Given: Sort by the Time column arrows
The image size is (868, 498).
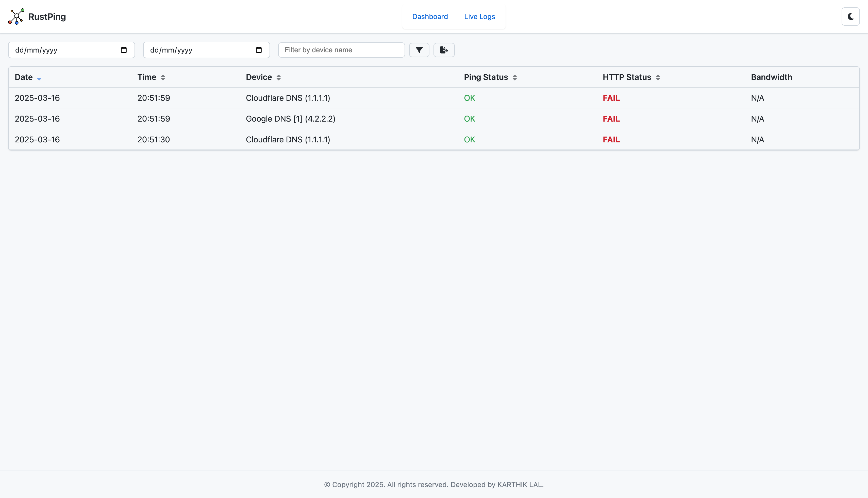Looking at the screenshot, I should [163, 78].
